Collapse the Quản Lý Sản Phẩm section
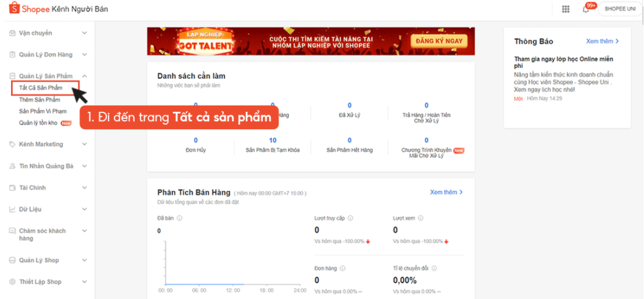 [84, 76]
